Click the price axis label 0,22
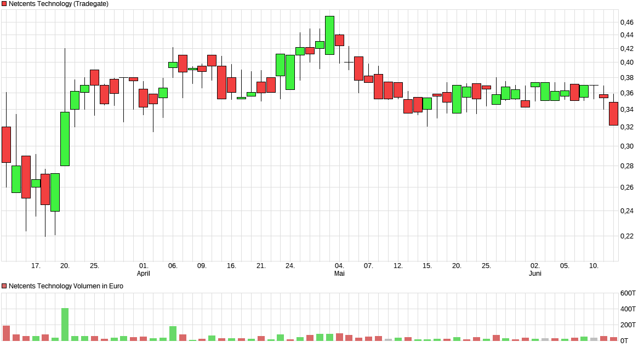Image resolution: width=644 pixels, height=347 pixels. [627, 236]
